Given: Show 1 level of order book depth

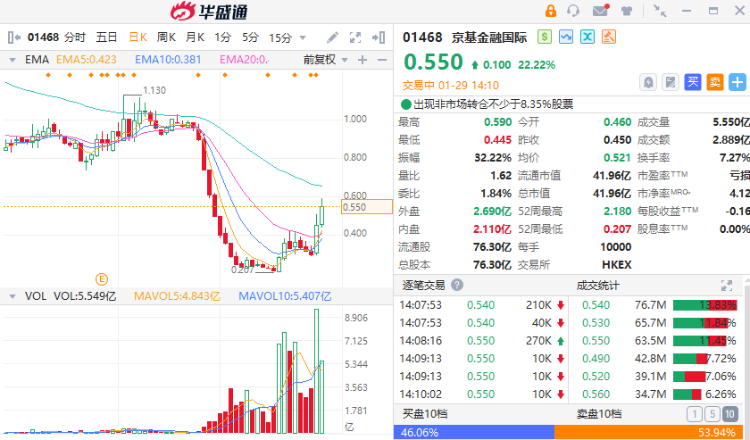Looking at the screenshot, I should (694, 414).
